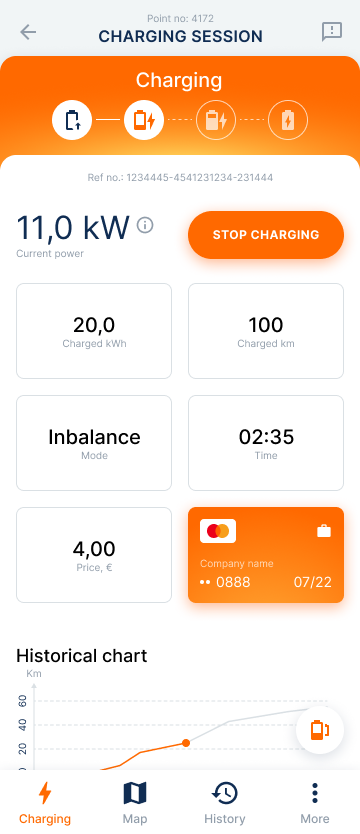Open the Charging tab
Screen dimensions: 360x834
point(45,802)
